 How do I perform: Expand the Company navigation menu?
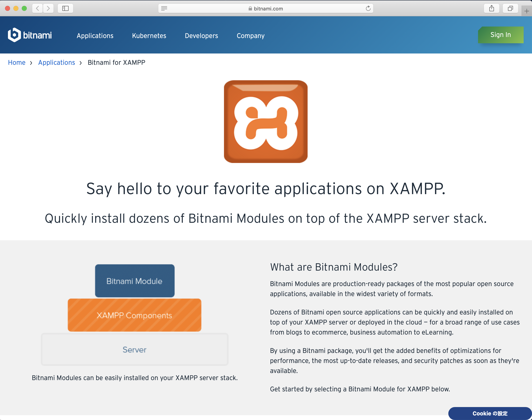pos(251,36)
